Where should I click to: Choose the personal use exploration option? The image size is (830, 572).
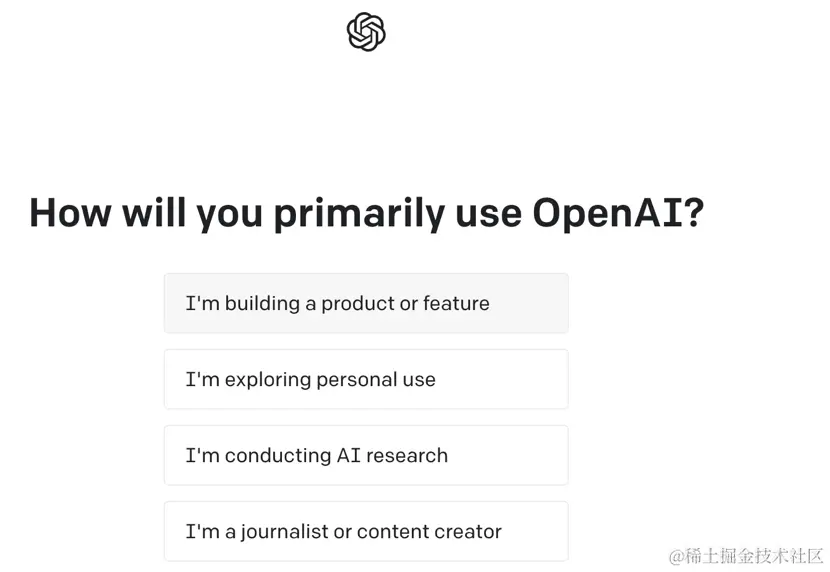point(366,379)
